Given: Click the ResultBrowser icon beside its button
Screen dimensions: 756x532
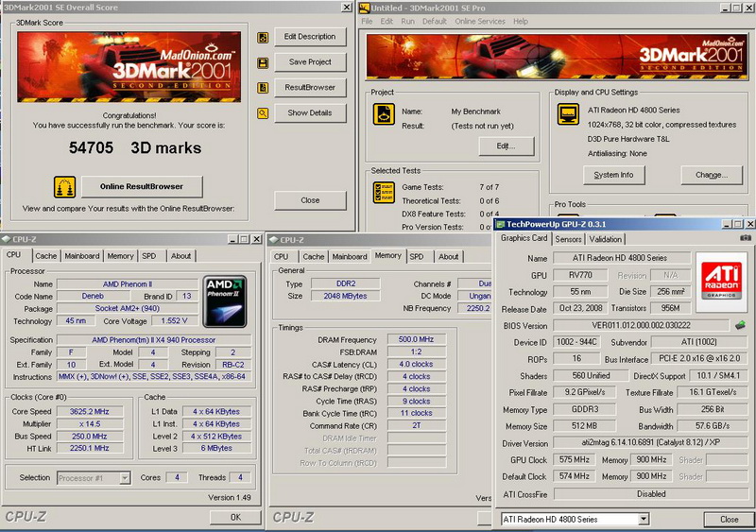Looking at the screenshot, I should 263,88.
